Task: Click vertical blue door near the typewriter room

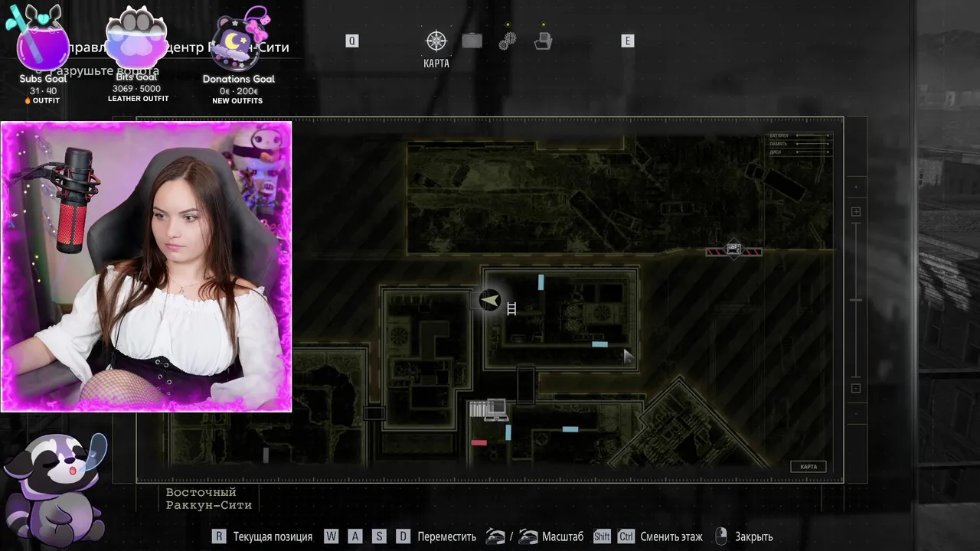Action: (x=508, y=432)
